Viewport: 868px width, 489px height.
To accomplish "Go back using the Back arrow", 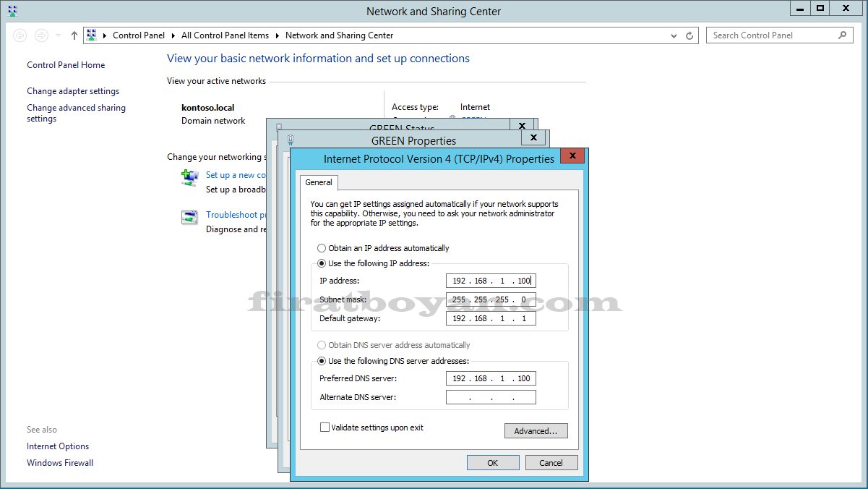I will pos(20,35).
